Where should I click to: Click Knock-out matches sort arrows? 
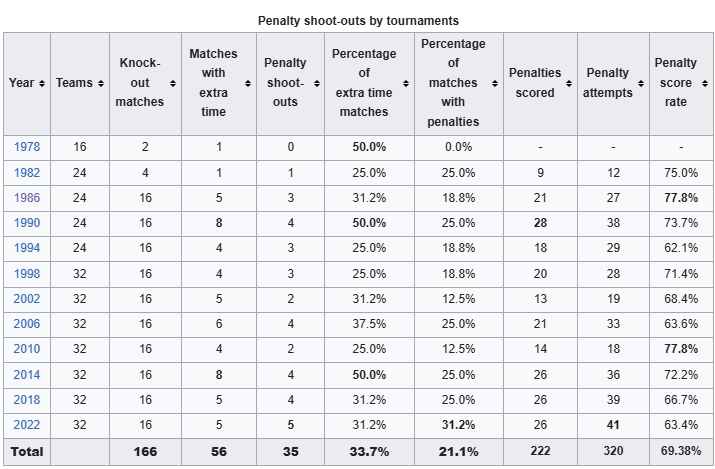pyautogui.click(x=173, y=83)
